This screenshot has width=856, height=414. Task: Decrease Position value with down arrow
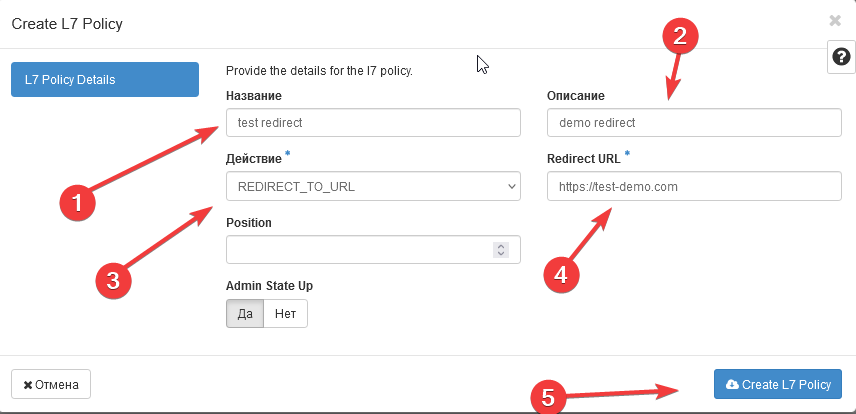pyautogui.click(x=502, y=254)
